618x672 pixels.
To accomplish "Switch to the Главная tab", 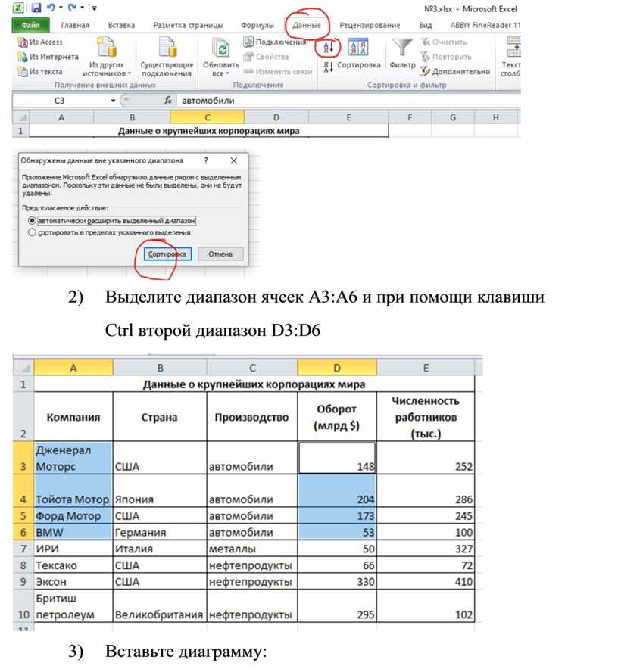I will point(75,25).
